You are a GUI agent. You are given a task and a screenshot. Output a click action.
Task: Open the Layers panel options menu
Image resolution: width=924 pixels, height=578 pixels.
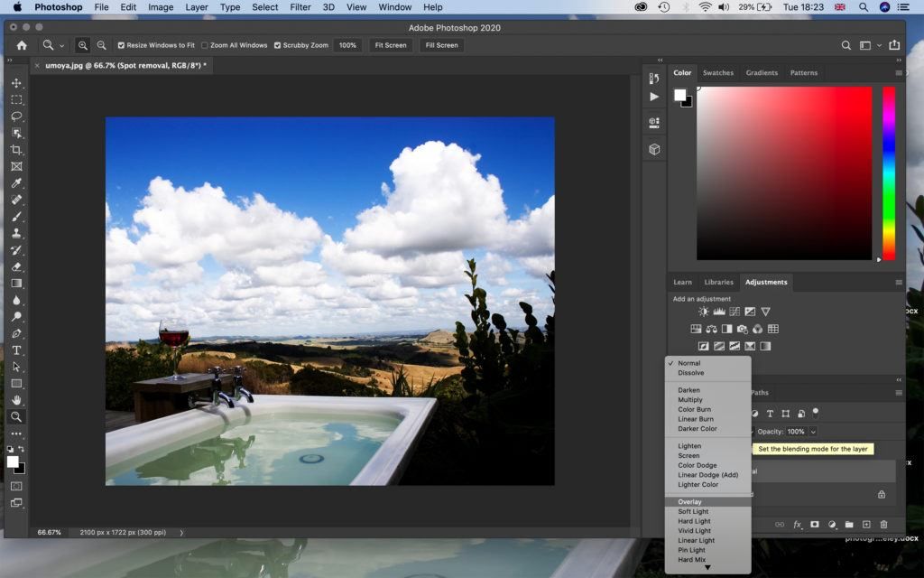pyautogui.click(x=898, y=393)
